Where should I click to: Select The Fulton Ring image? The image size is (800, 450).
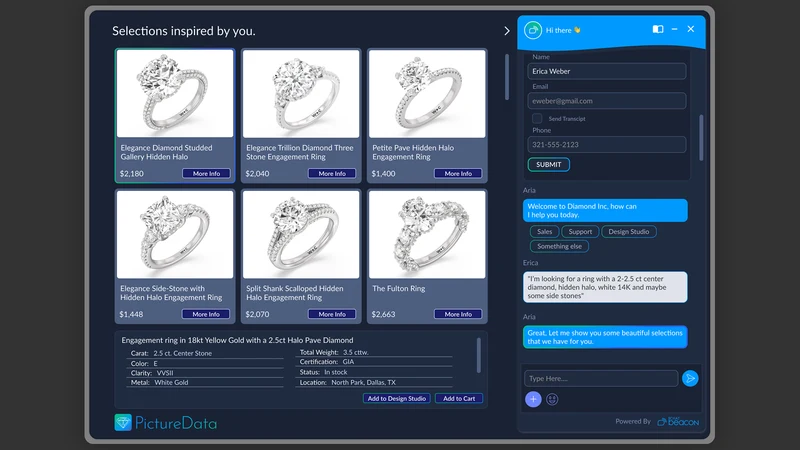coord(427,235)
